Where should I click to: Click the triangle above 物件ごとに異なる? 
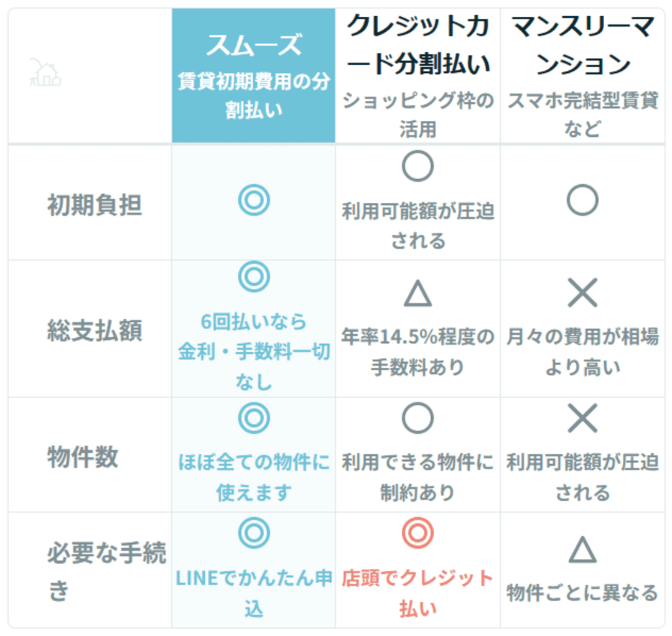(x=582, y=549)
